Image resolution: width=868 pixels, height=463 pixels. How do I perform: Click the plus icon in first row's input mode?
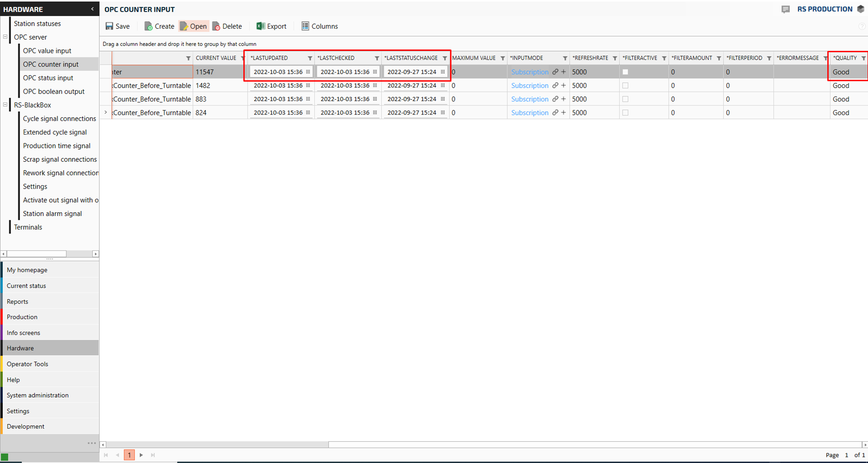click(563, 72)
